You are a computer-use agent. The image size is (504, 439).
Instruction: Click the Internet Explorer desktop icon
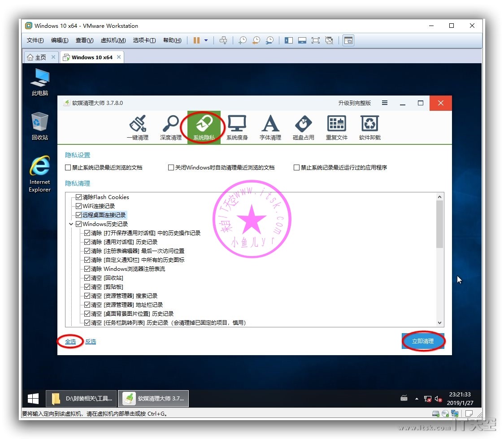[x=40, y=174]
